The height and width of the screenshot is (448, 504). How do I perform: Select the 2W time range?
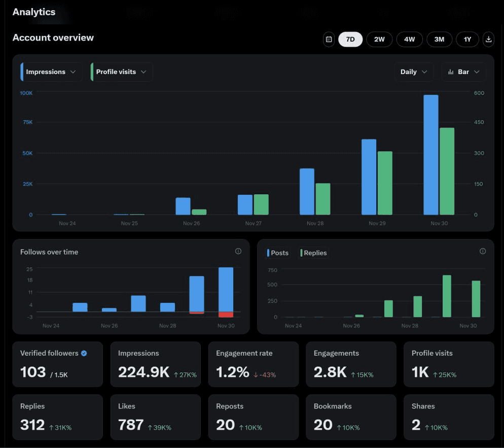point(379,39)
